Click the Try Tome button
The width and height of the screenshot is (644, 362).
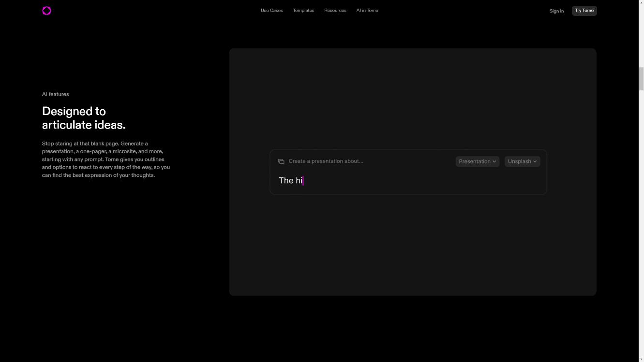click(584, 11)
